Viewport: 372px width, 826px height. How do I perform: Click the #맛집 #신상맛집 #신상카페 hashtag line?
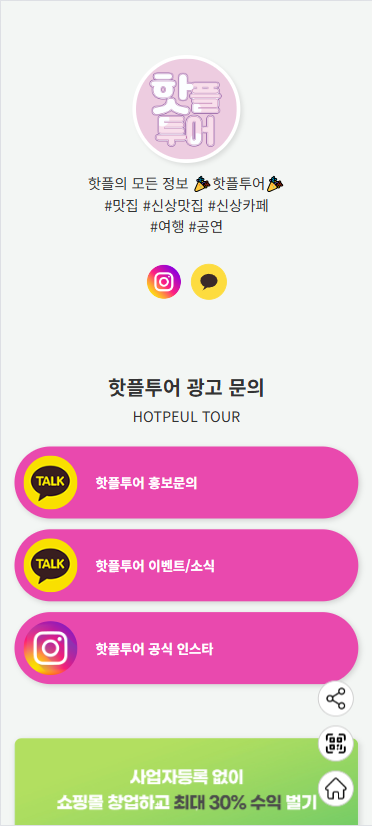click(x=186, y=205)
